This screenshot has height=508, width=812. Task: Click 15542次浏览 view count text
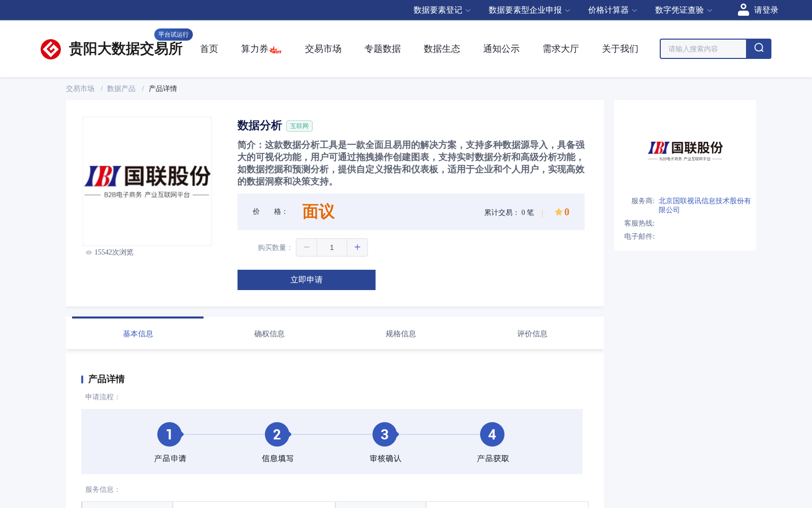114,252
